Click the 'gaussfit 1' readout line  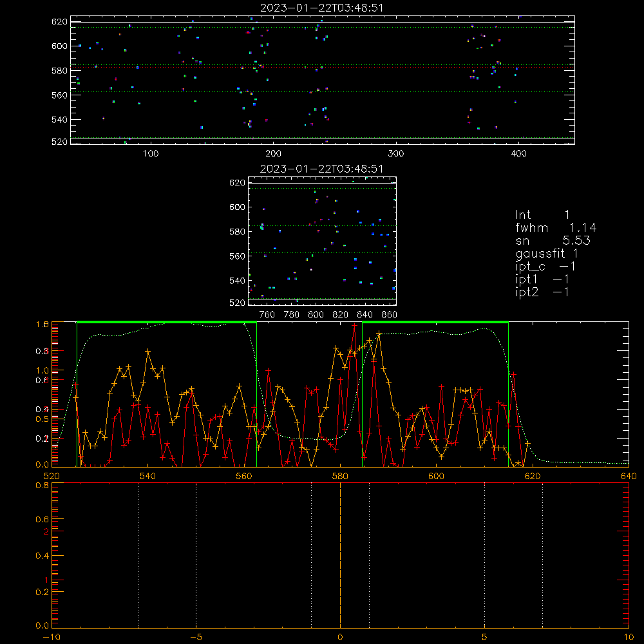pyautogui.click(x=547, y=253)
